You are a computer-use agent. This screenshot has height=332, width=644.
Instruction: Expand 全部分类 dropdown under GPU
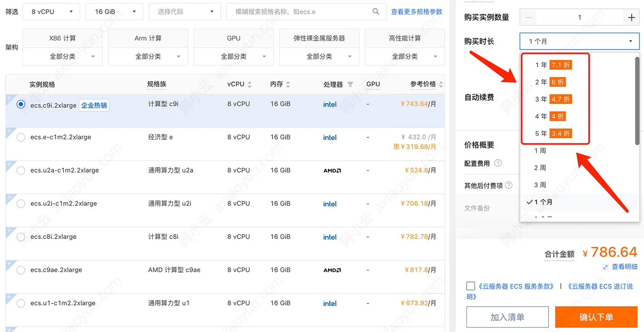point(234,56)
